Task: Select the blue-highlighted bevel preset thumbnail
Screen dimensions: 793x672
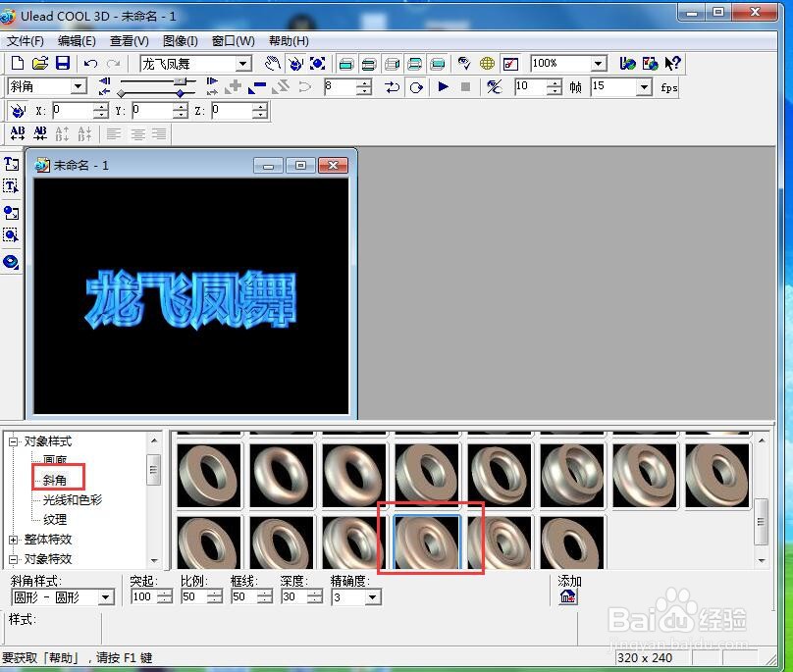Action: click(426, 543)
